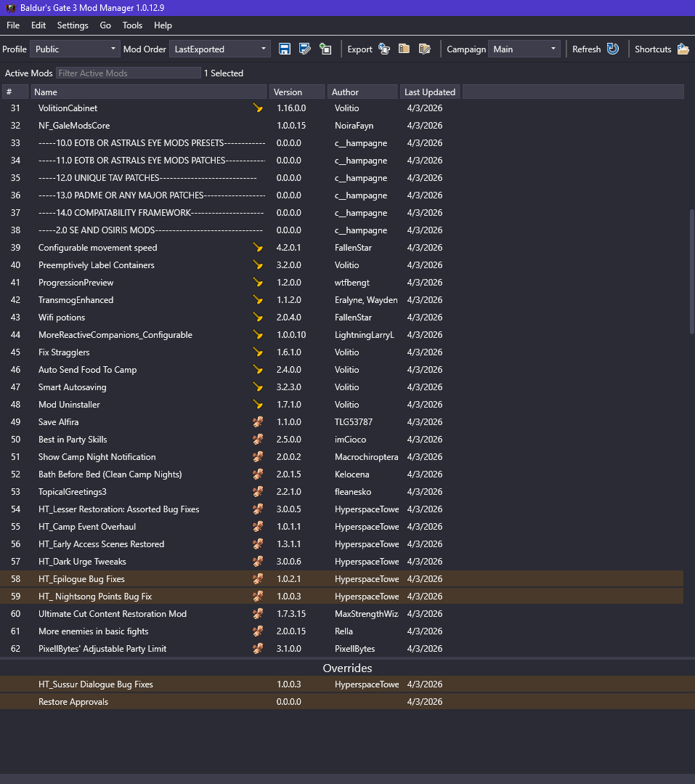The image size is (695, 784).
Task: Select the 14.0 COMPATABILITY FRAMEWORK row
Action: pos(342,212)
